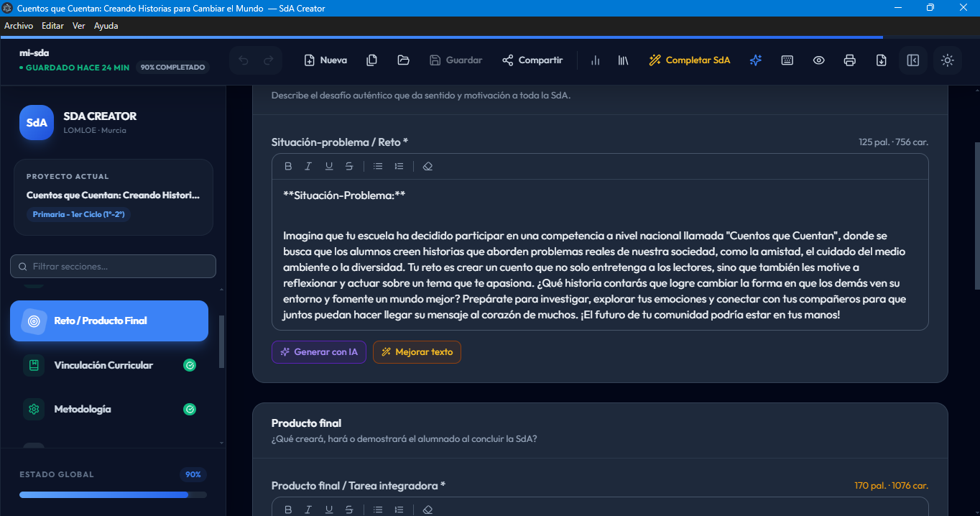Click the print icon
Viewport: 980px width, 516px height.
click(x=850, y=60)
